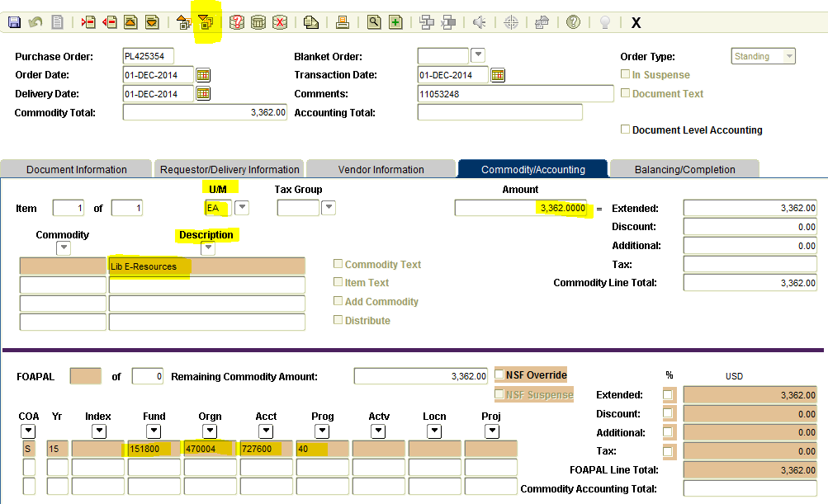
Task: Toggle the Document Text checkbox
Action: pyautogui.click(x=625, y=93)
